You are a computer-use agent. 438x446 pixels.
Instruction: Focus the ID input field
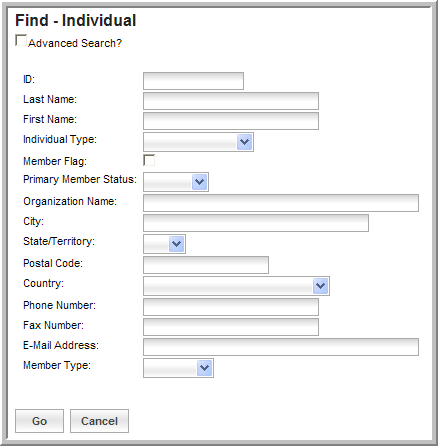(x=193, y=81)
